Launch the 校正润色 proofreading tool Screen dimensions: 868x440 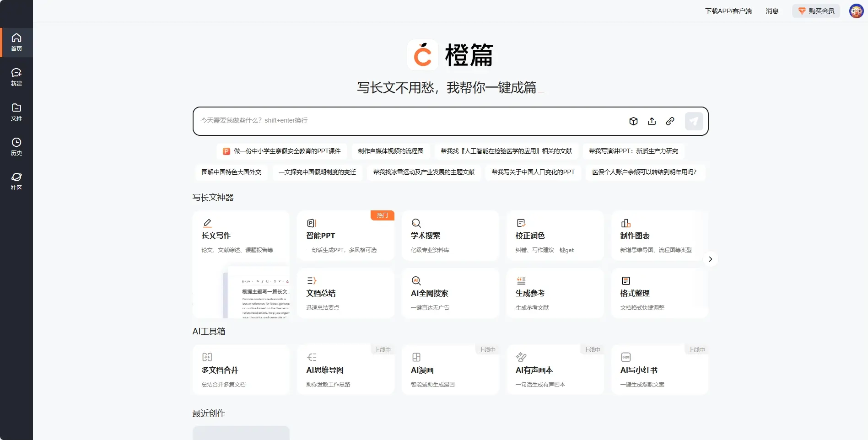click(555, 236)
